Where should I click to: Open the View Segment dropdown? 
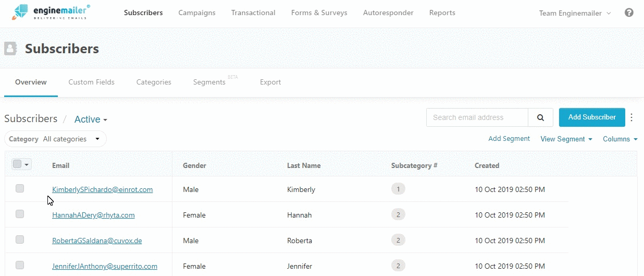566,139
